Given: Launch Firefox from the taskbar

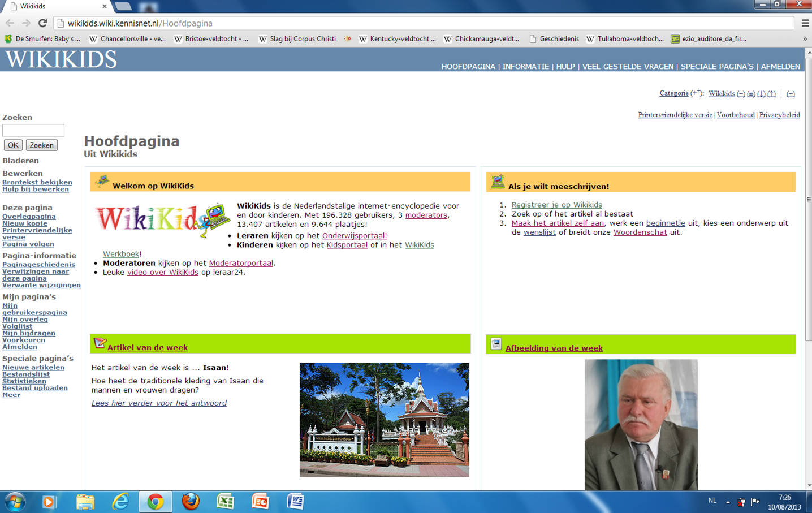Looking at the screenshot, I should (191, 502).
